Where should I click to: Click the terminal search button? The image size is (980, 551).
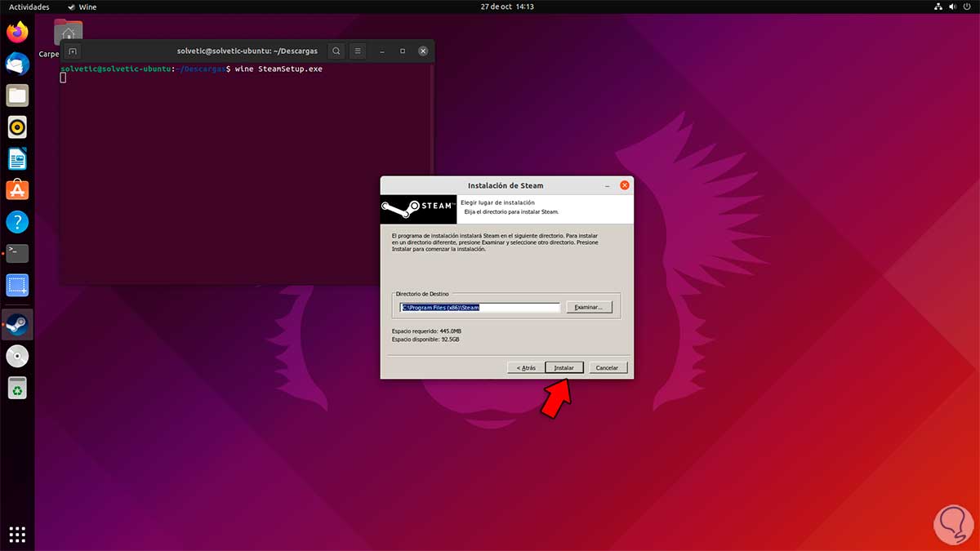click(x=336, y=51)
